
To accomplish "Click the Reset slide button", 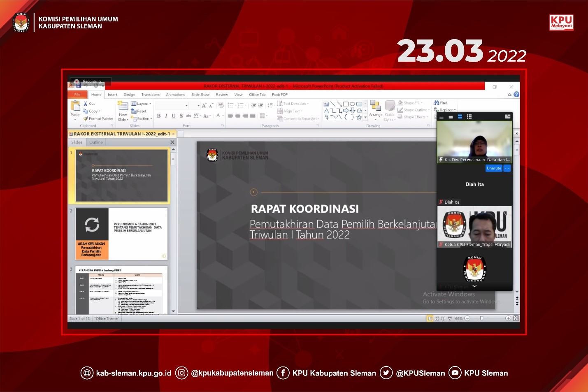I will pos(139,111).
